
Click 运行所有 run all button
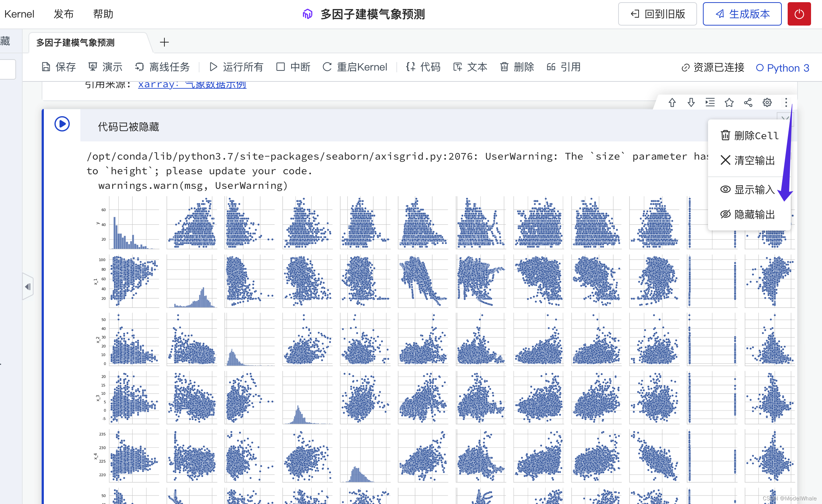point(236,67)
